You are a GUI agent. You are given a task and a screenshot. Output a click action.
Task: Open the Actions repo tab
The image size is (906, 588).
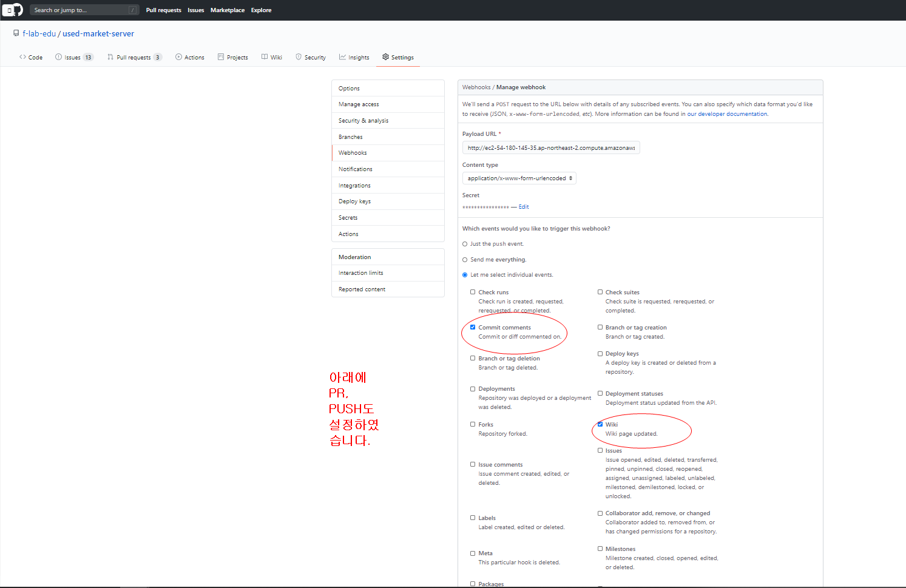click(190, 57)
